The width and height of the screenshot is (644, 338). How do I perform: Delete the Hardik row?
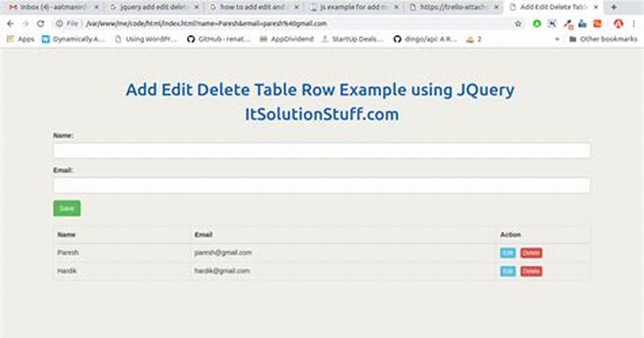[x=531, y=271]
